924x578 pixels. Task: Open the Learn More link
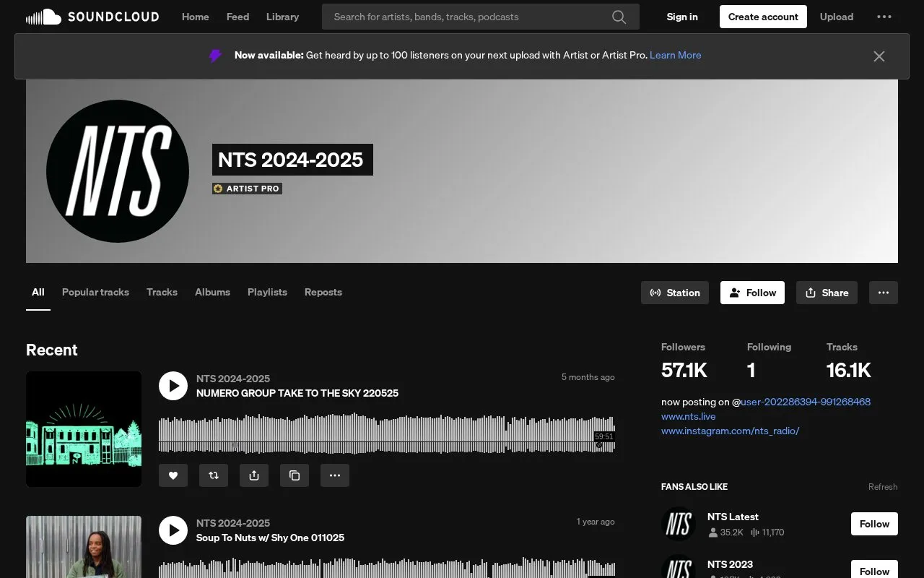coord(676,55)
